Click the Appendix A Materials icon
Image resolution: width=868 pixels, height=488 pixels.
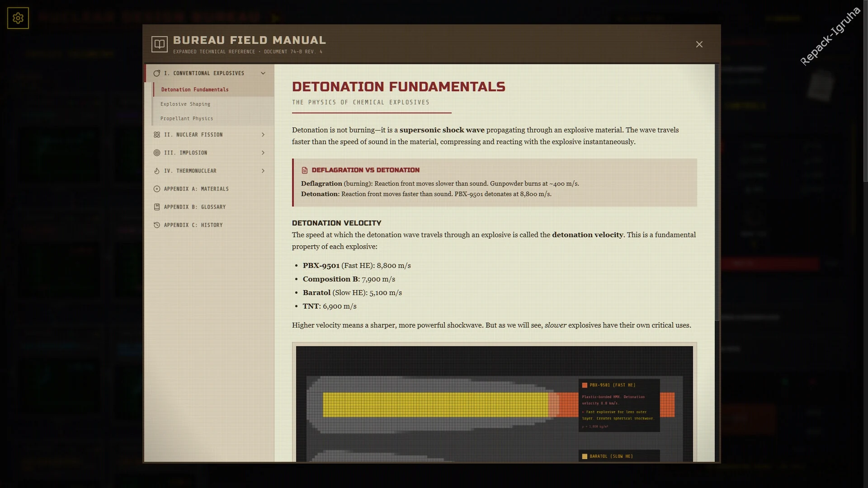[157, 189]
